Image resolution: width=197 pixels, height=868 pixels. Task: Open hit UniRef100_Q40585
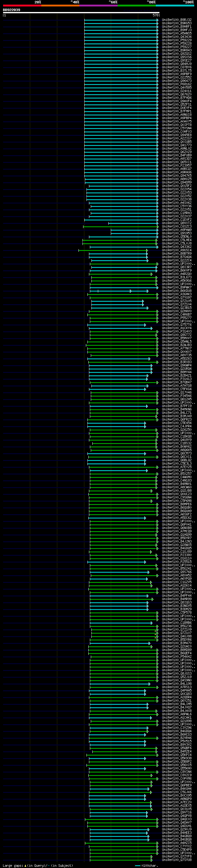click(x=177, y=88)
